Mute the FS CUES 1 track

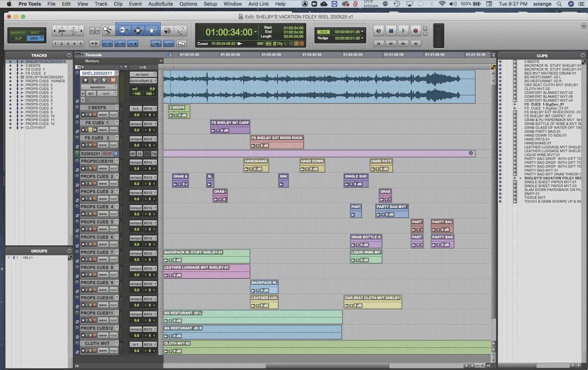tap(95, 130)
